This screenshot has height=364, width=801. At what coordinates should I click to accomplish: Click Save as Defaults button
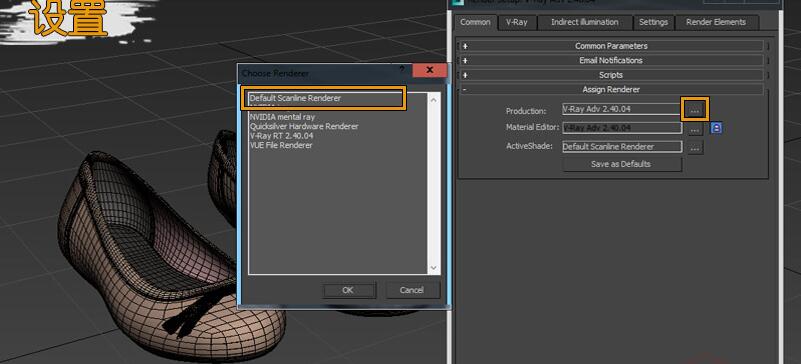point(621,164)
